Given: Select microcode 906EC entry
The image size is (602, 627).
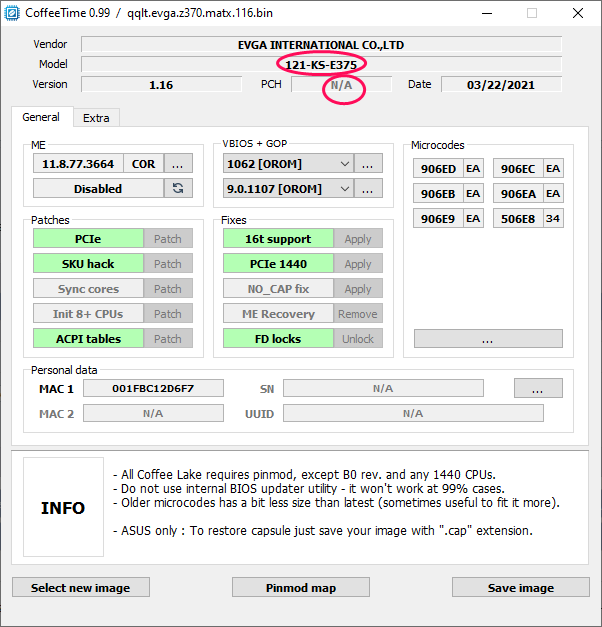Looking at the screenshot, I should coord(518,168).
